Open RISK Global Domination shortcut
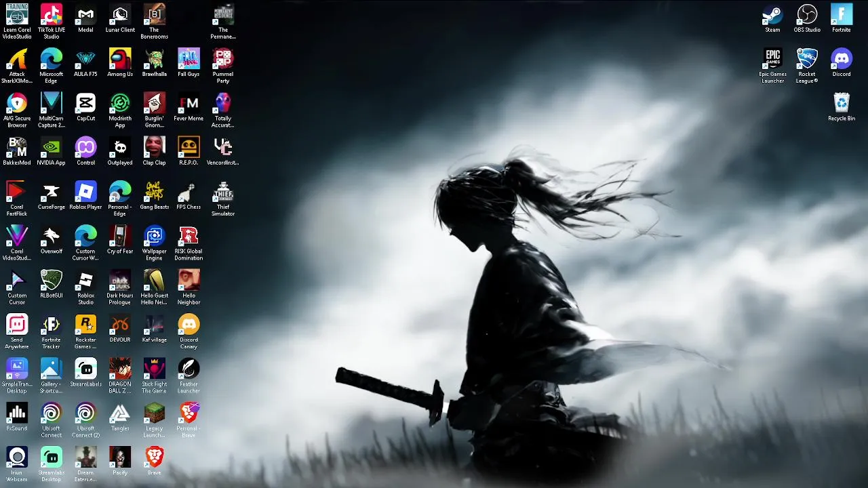Viewport: 868px width, 488px height. click(x=189, y=243)
